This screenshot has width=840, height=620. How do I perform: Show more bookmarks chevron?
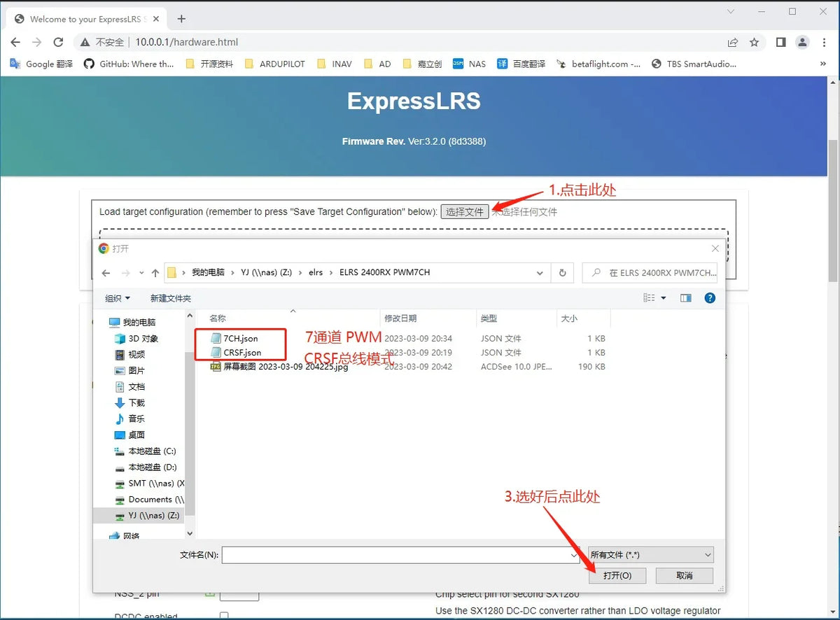823,64
